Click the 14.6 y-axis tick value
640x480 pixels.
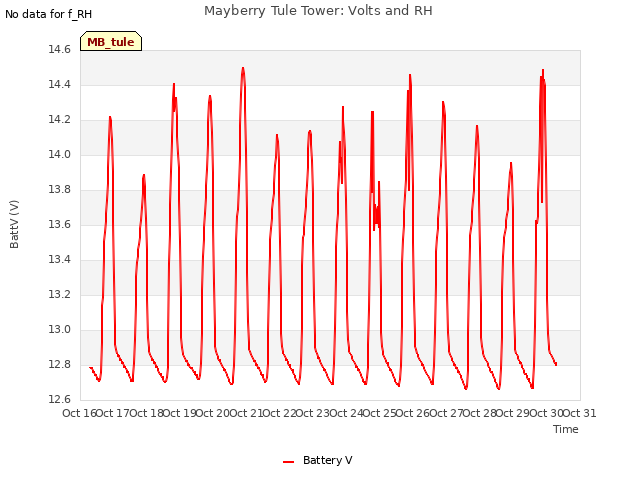(x=60, y=50)
